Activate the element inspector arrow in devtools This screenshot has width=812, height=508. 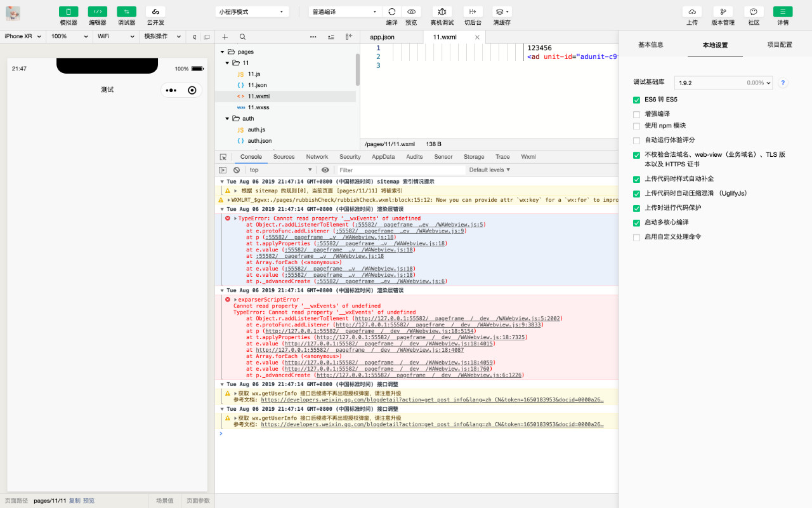[223, 157]
